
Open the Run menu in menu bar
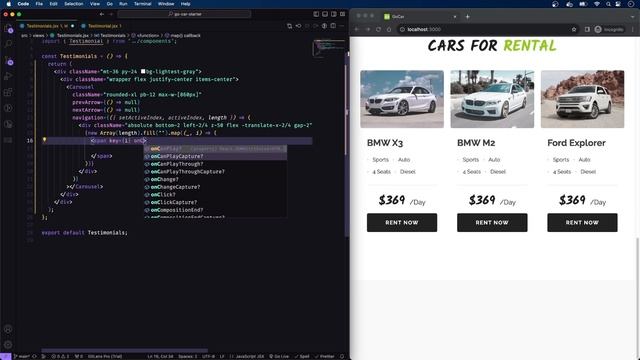tap(123, 4)
